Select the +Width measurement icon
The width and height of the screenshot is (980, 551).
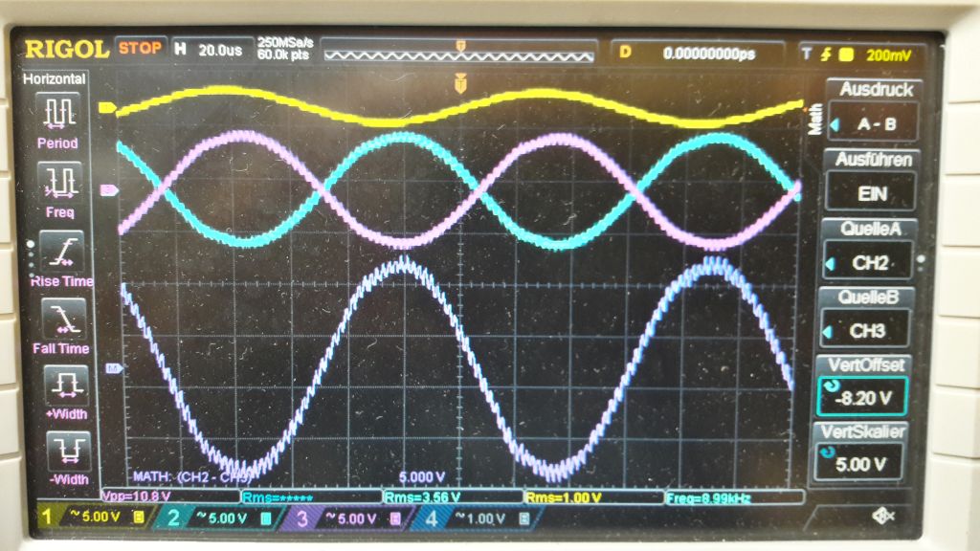click(66, 386)
